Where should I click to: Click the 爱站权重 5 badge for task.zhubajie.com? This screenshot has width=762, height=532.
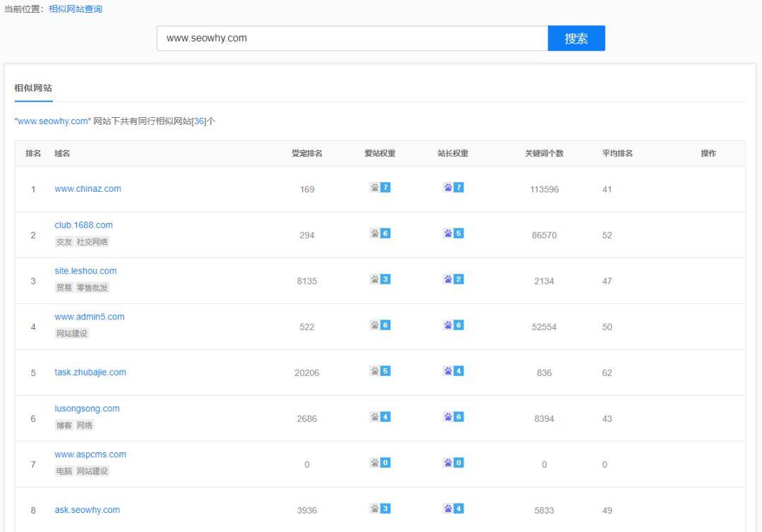[380, 371]
